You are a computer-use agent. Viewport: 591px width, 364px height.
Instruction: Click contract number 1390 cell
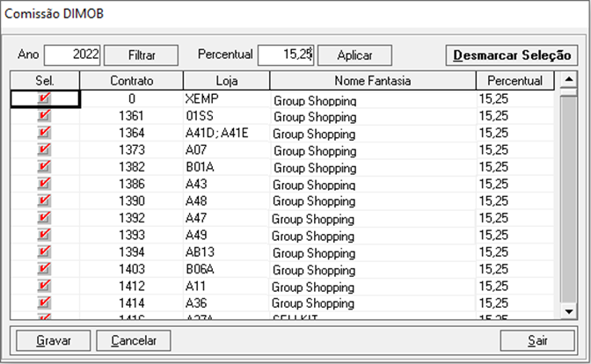132,200
